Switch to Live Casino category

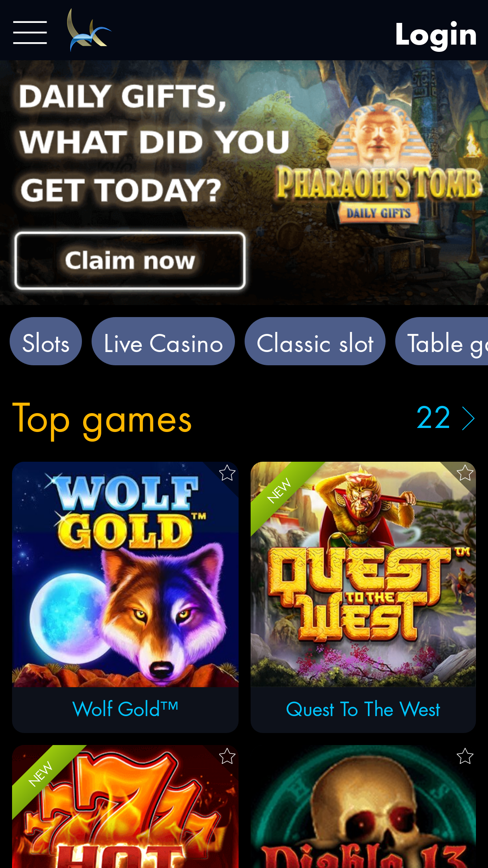point(163,341)
